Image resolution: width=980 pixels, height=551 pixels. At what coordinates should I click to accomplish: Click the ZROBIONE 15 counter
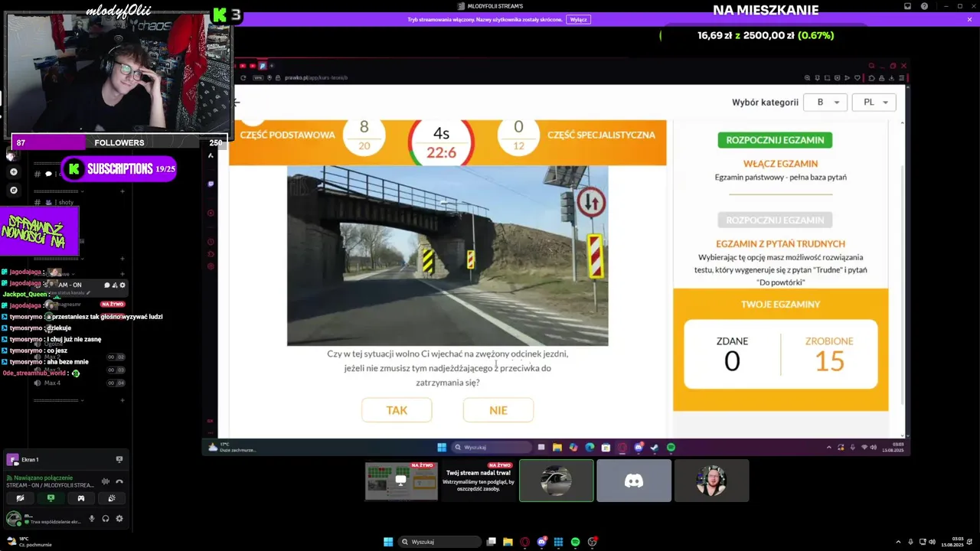tap(829, 355)
